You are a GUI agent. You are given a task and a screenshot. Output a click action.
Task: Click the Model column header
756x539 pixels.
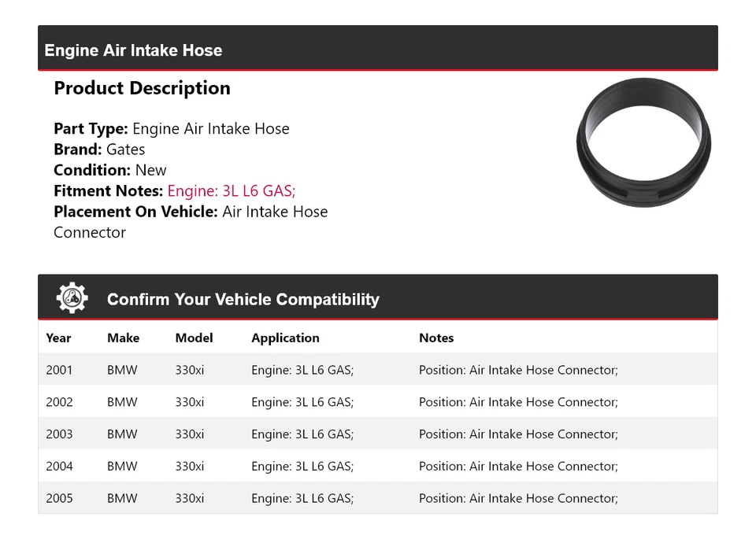pos(194,338)
